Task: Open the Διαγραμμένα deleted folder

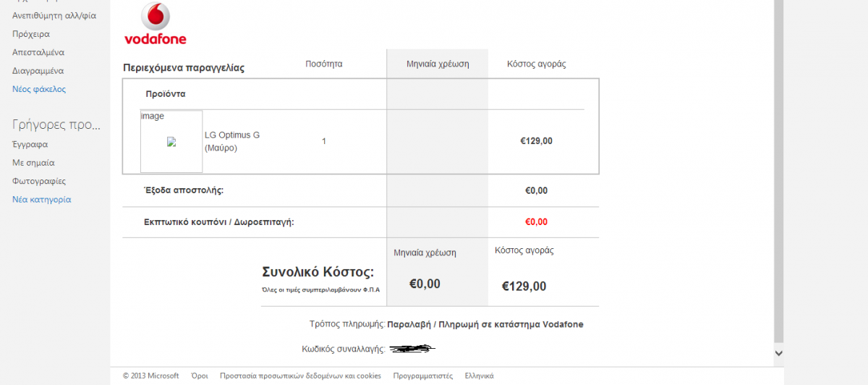Action: pyautogui.click(x=38, y=71)
